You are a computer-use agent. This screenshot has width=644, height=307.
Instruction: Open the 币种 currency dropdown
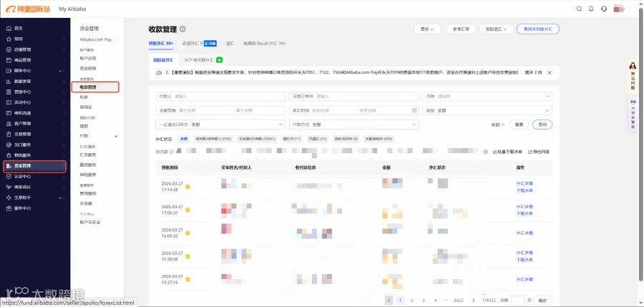coord(487,96)
